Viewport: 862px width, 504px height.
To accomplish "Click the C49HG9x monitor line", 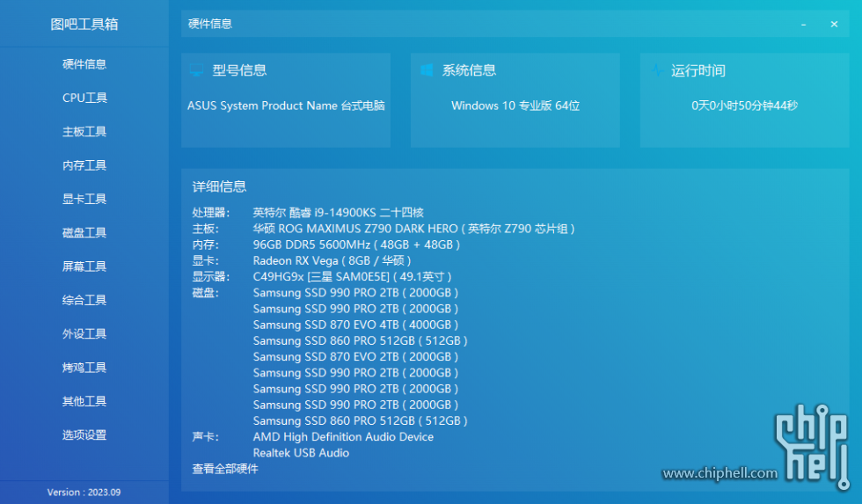I will [x=352, y=276].
